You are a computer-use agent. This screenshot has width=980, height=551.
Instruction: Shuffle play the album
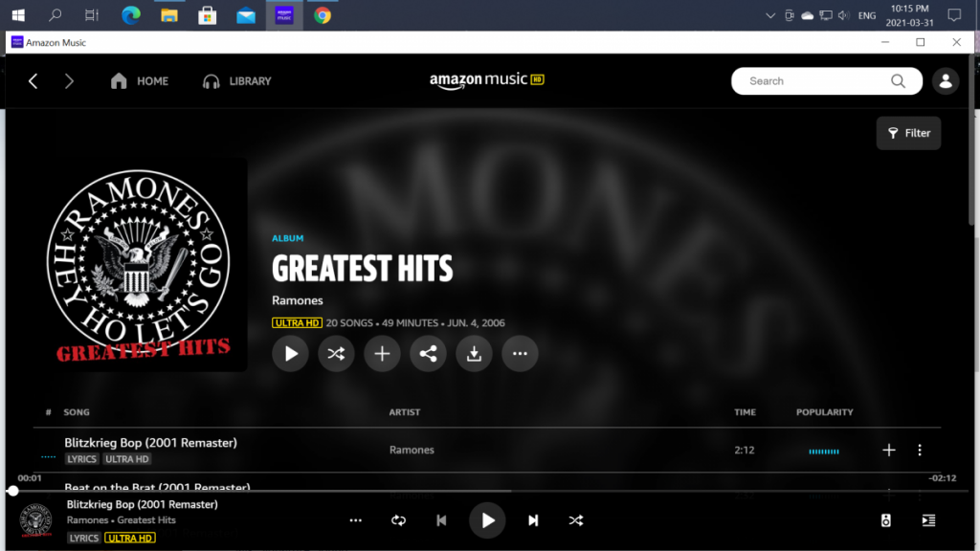(x=336, y=354)
